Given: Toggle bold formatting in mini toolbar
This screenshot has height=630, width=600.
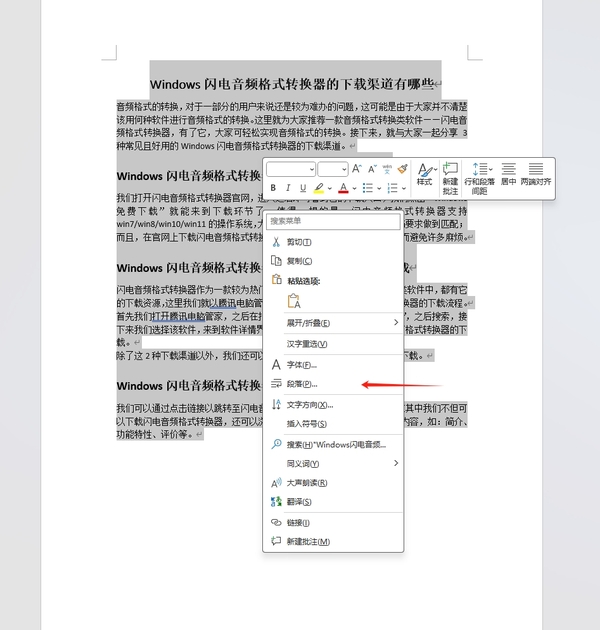Looking at the screenshot, I should [273, 188].
